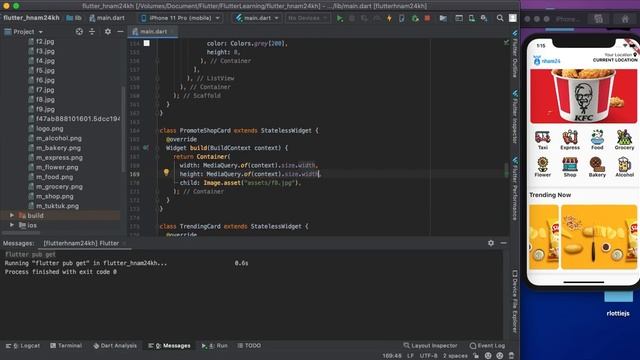The image size is (640, 360).
Task: Select f5.jpg in project tree
Action: click(x=45, y=71)
